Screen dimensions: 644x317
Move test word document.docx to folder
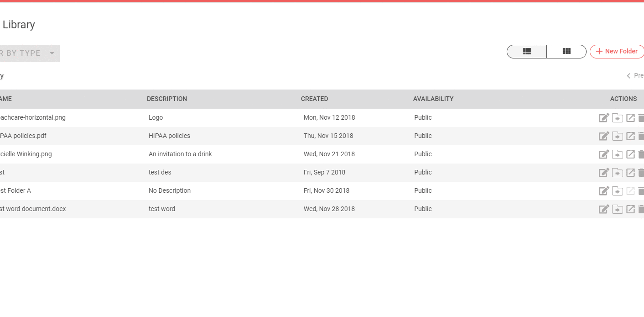pos(617,209)
